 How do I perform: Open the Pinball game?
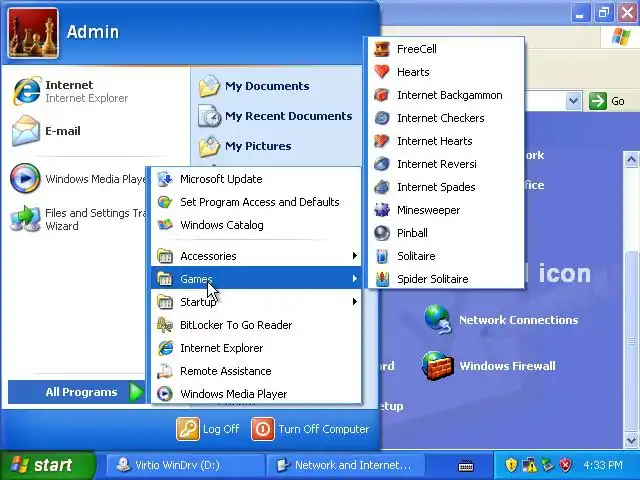click(x=446, y=233)
